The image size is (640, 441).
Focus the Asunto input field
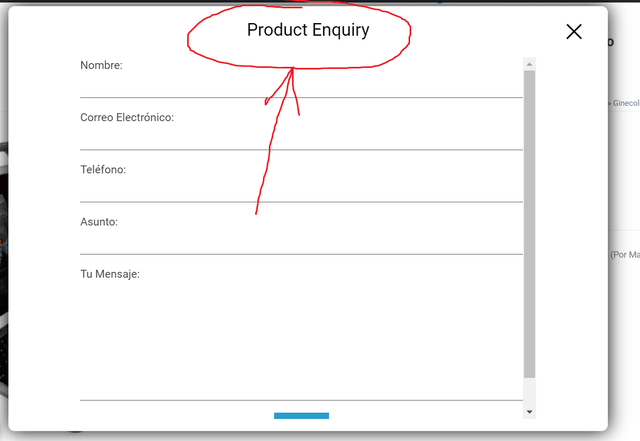pos(301,243)
